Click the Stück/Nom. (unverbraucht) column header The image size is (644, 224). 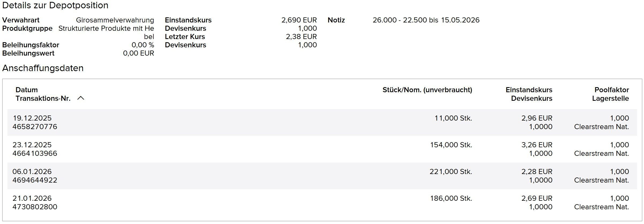pos(427,90)
